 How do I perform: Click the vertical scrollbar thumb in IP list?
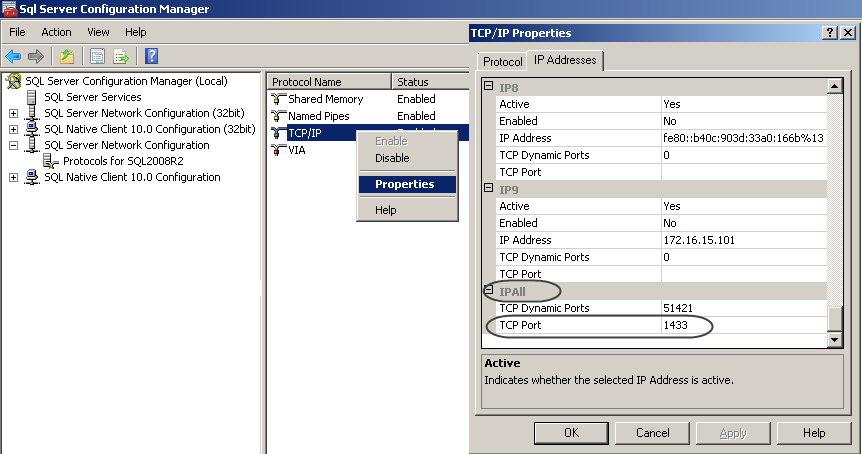tap(835, 319)
